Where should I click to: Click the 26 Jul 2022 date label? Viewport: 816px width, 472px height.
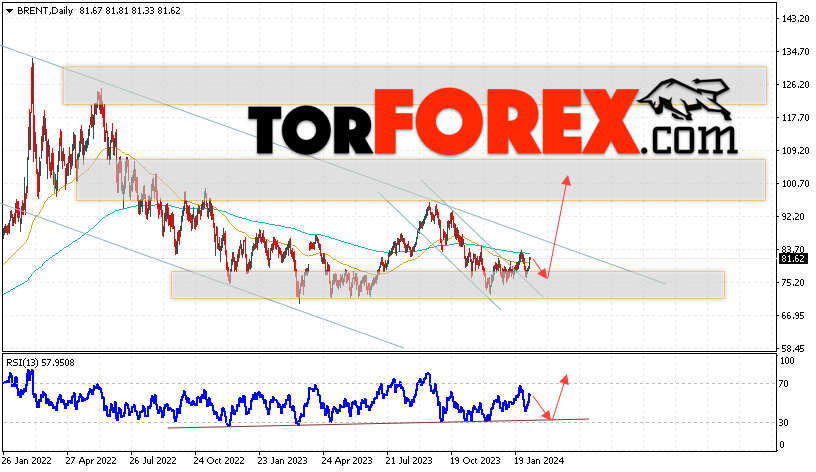tap(153, 461)
